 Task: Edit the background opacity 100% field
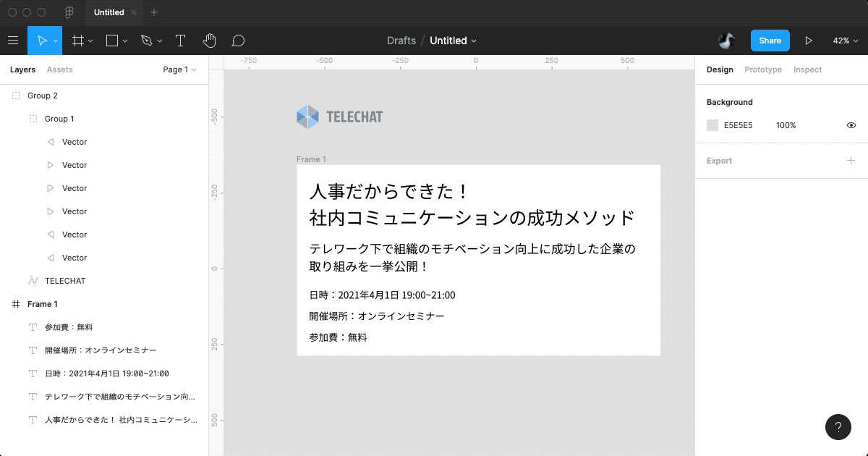click(786, 125)
